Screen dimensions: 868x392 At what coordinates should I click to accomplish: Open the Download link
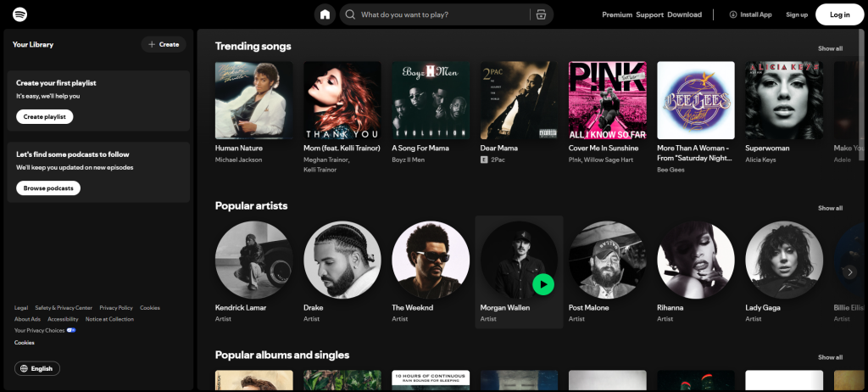coord(684,14)
